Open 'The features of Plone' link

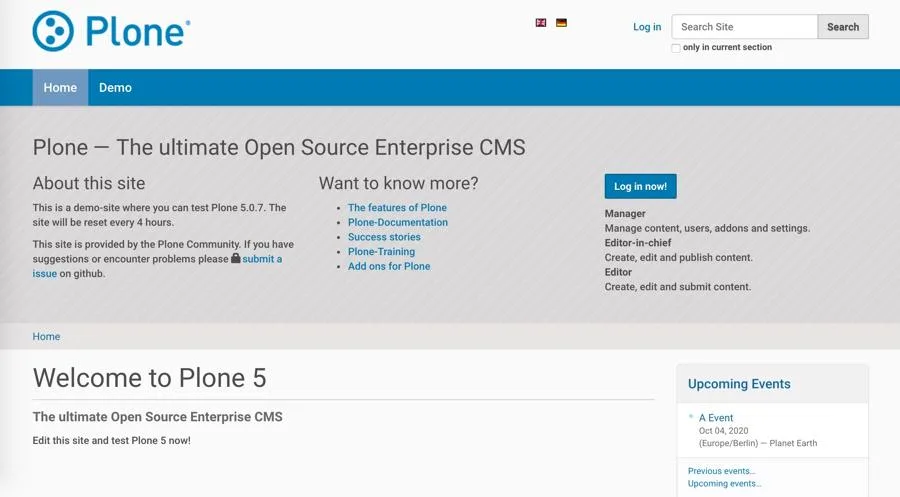[x=397, y=208]
